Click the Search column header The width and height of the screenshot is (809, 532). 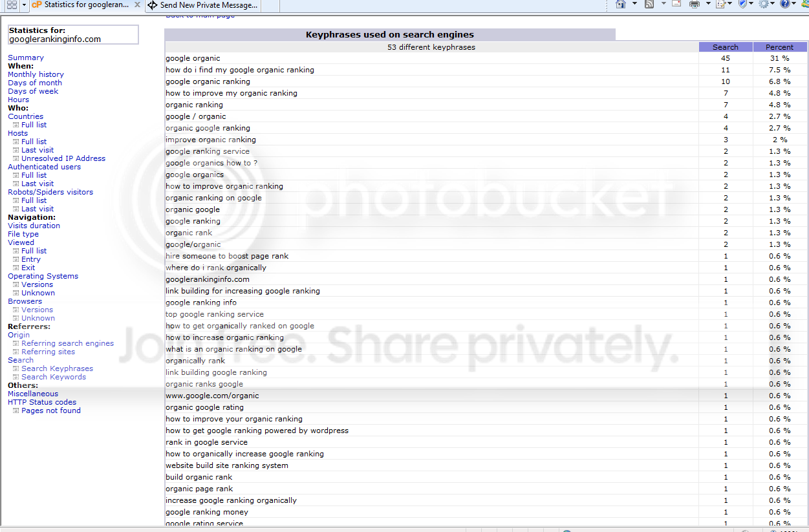coord(726,47)
